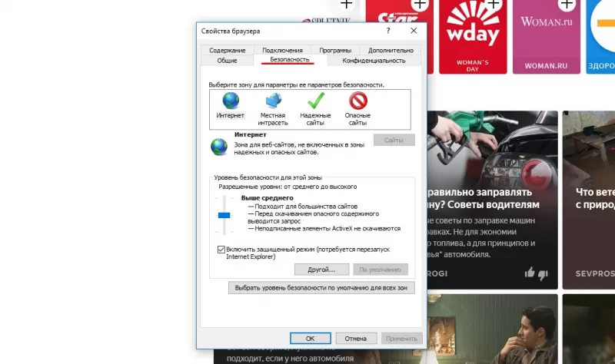Open article headline about заправлять машину
615x364 pixels.
pos(484,198)
